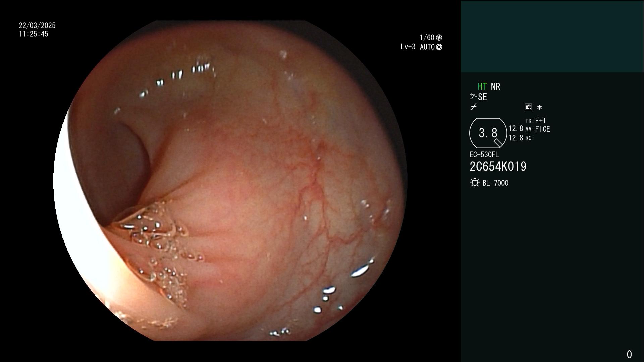This screenshot has height=362, width=644.
Task: Click the RC: label
Action: click(x=530, y=138)
